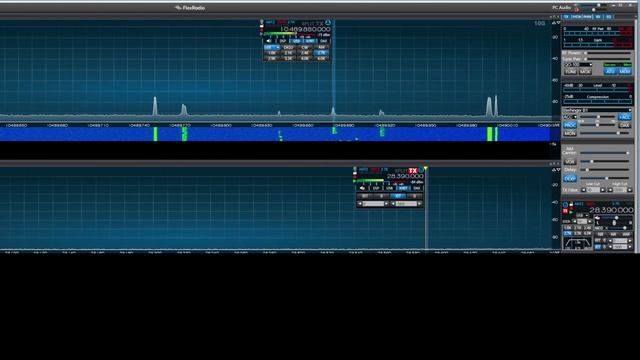The image size is (640, 360).
Task: Toggle the +ACC button
Action: (x=624, y=117)
